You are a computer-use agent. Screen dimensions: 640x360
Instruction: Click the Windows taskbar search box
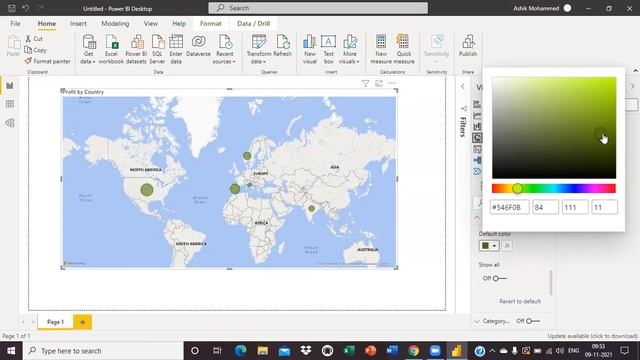click(x=103, y=351)
